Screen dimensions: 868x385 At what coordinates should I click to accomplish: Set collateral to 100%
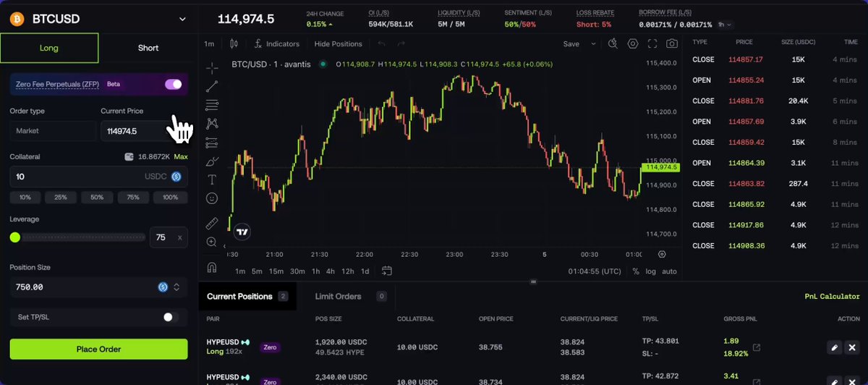171,198
